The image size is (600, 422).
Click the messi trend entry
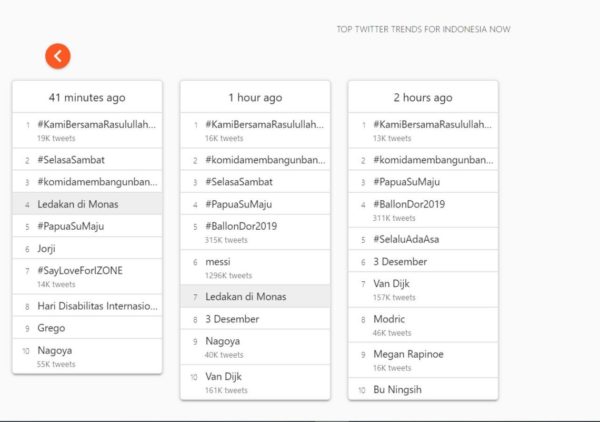(x=219, y=261)
